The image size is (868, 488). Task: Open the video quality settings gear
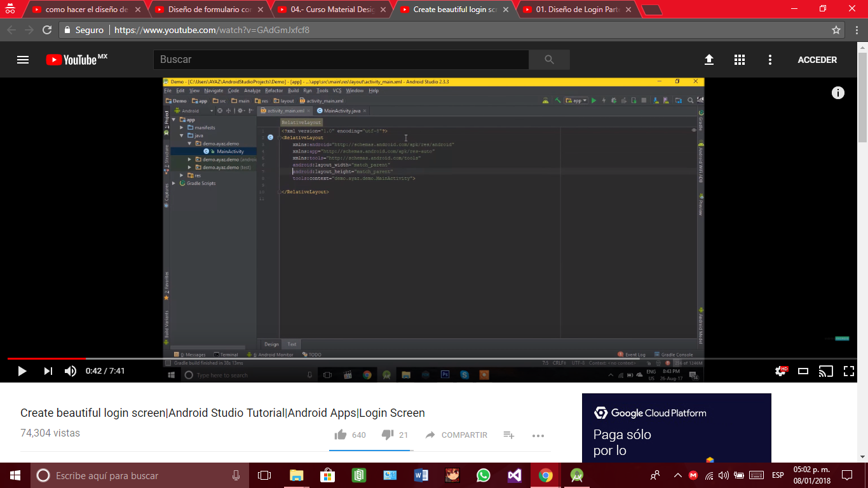781,371
